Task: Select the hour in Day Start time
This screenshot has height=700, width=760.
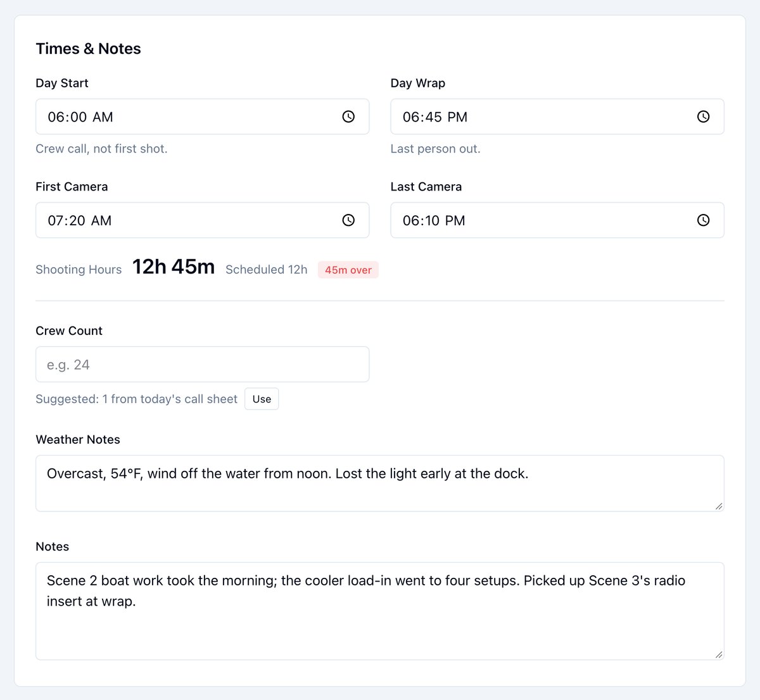Action: coord(56,117)
